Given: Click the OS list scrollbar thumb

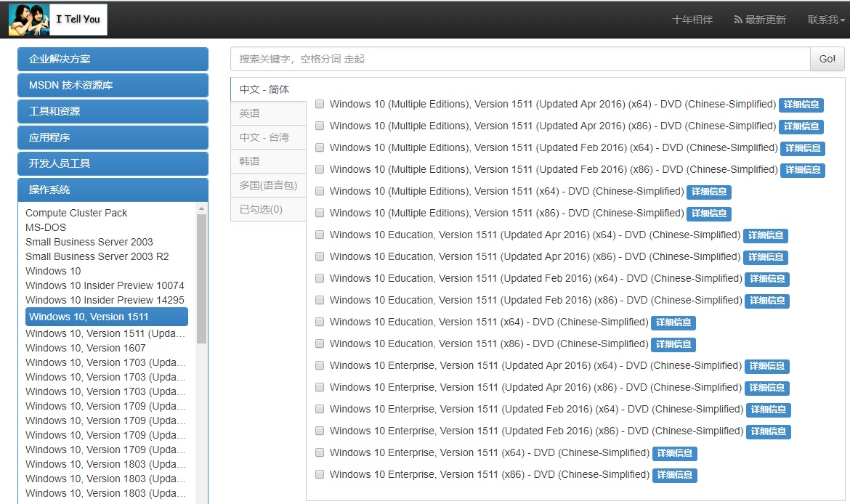Looking at the screenshot, I should pyautogui.click(x=202, y=279).
